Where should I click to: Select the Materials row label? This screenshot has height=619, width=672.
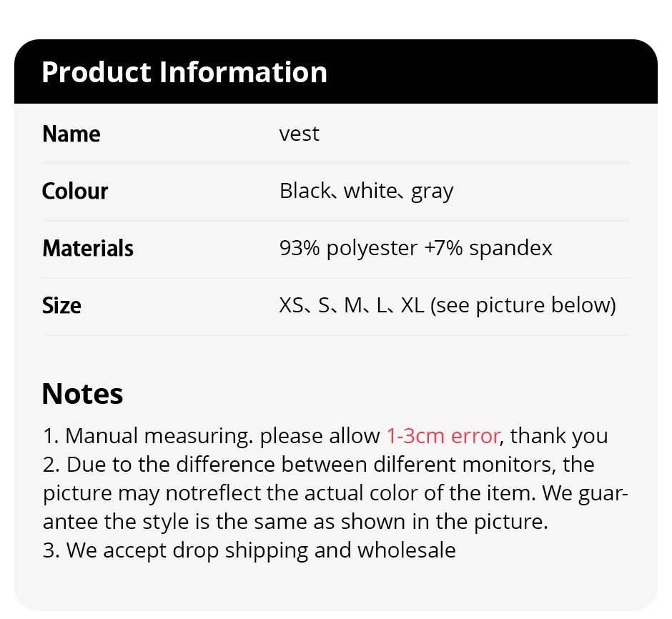click(88, 249)
